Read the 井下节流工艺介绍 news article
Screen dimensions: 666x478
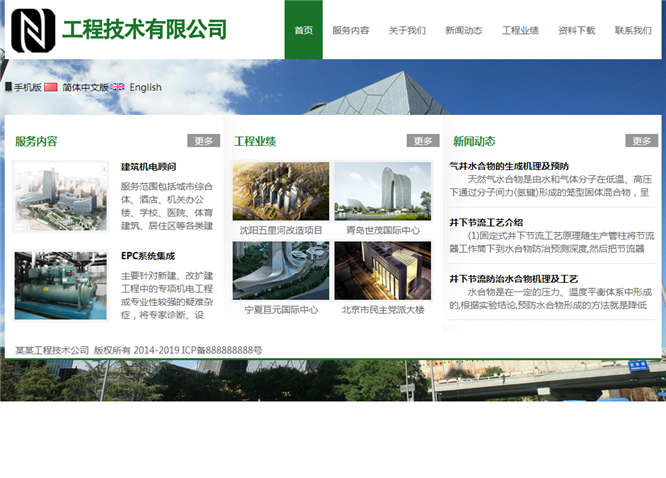tap(486, 222)
